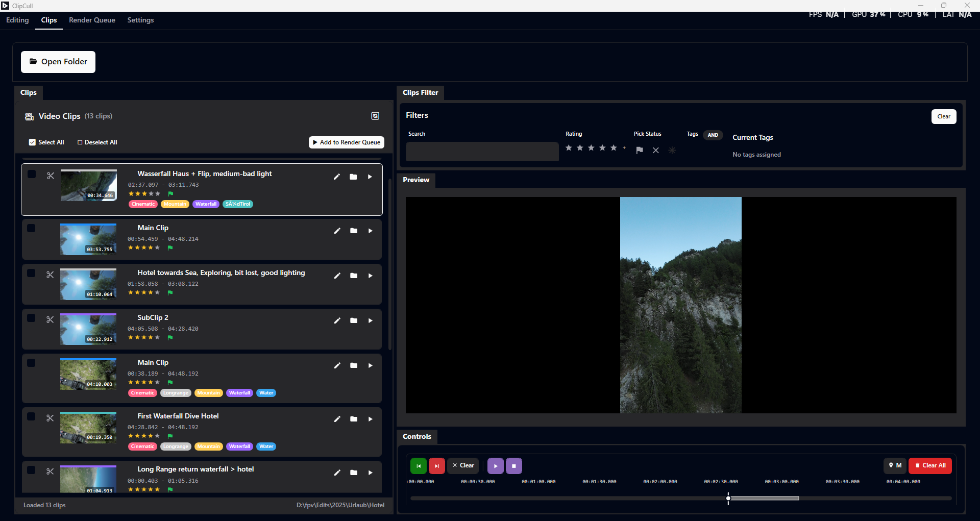Give a five-star rating in the Rating filter
This screenshot has height=521, width=980.
(613, 147)
